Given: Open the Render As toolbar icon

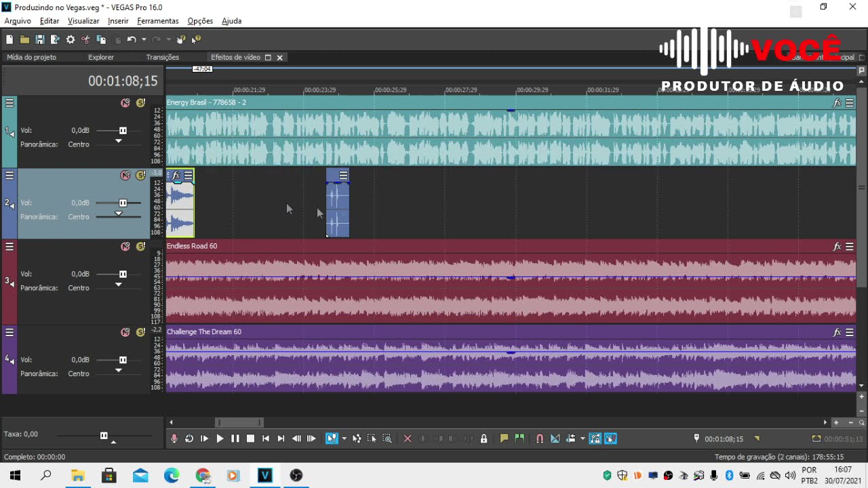Looking at the screenshot, I should [x=55, y=39].
